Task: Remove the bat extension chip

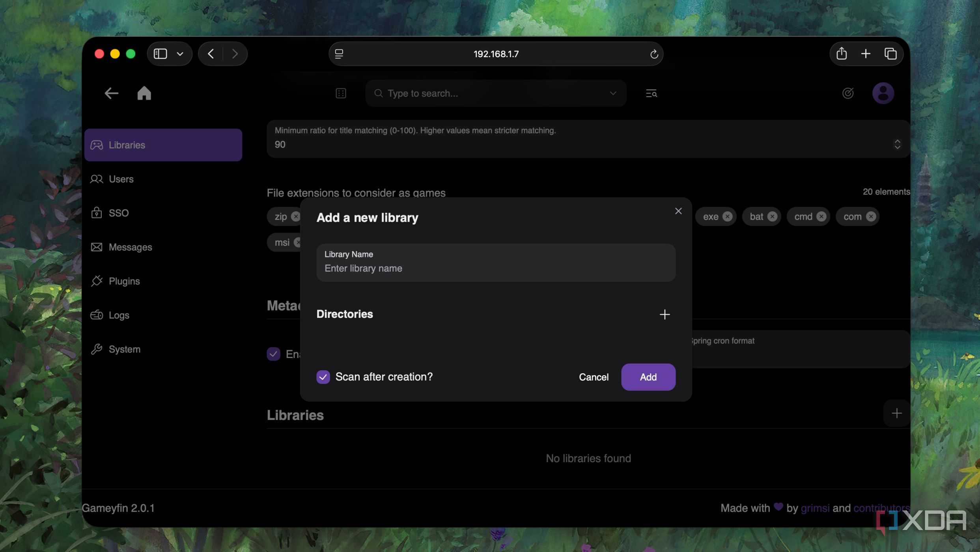Action: click(x=772, y=216)
